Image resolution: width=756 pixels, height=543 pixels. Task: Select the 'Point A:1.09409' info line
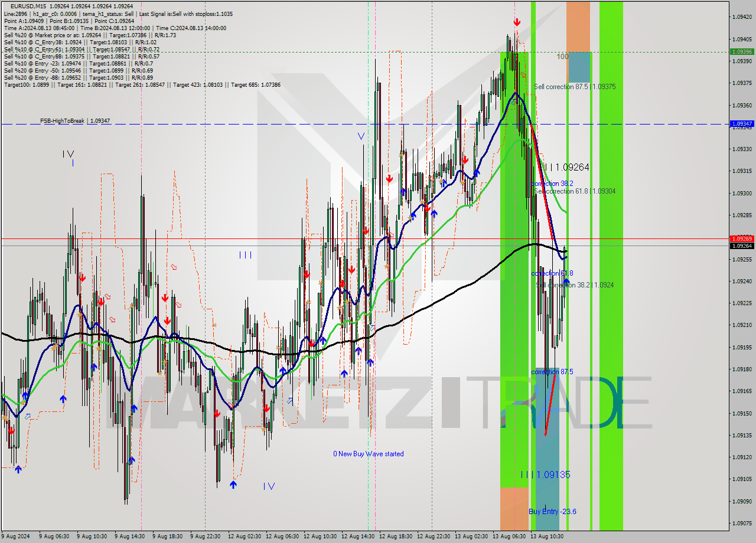pos(69,21)
